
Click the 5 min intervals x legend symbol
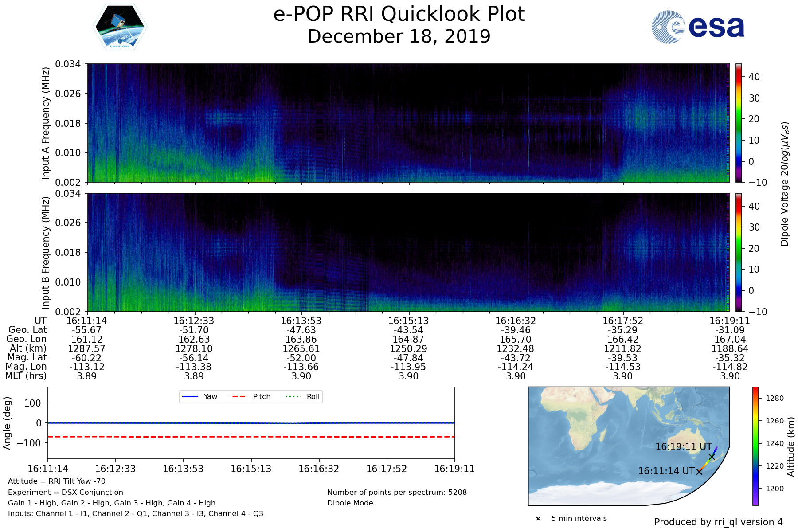tap(538, 519)
